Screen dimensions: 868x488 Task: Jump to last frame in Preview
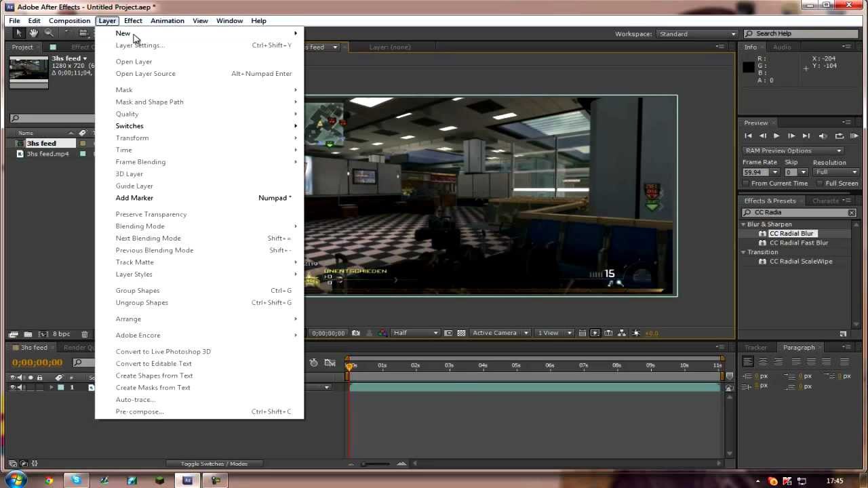tap(806, 136)
